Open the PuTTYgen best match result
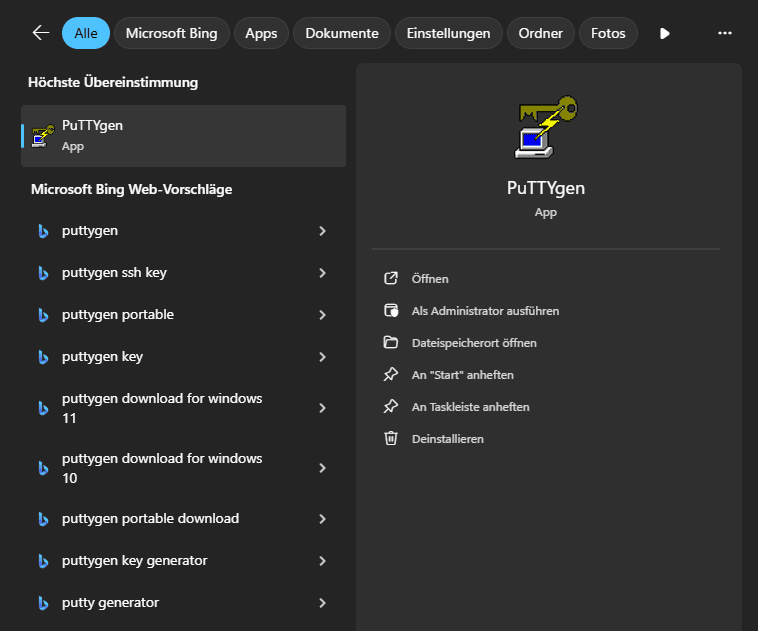Viewport: 758px width, 631px height. coord(183,136)
